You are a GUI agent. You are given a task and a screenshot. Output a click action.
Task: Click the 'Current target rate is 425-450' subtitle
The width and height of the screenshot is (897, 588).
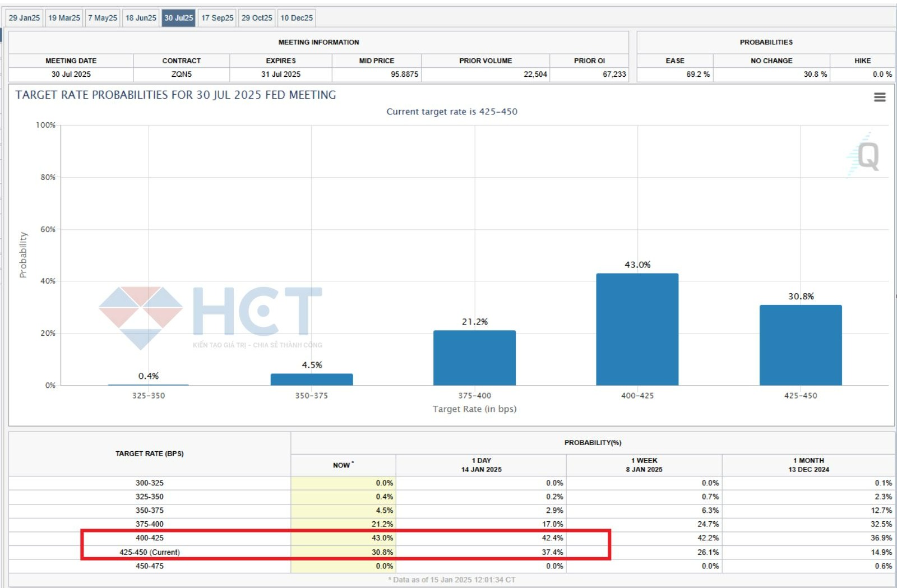[452, 112]
